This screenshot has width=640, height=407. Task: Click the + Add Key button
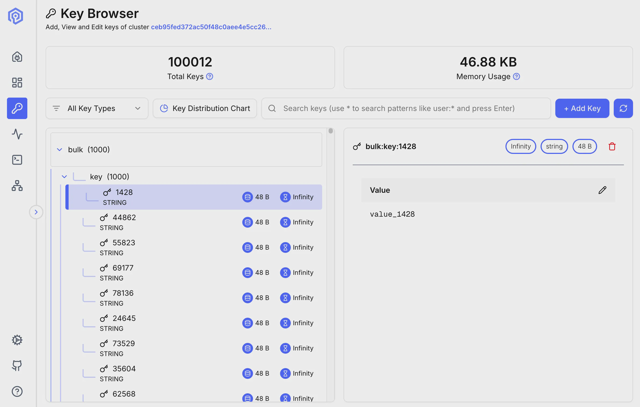tap(582, 108)
